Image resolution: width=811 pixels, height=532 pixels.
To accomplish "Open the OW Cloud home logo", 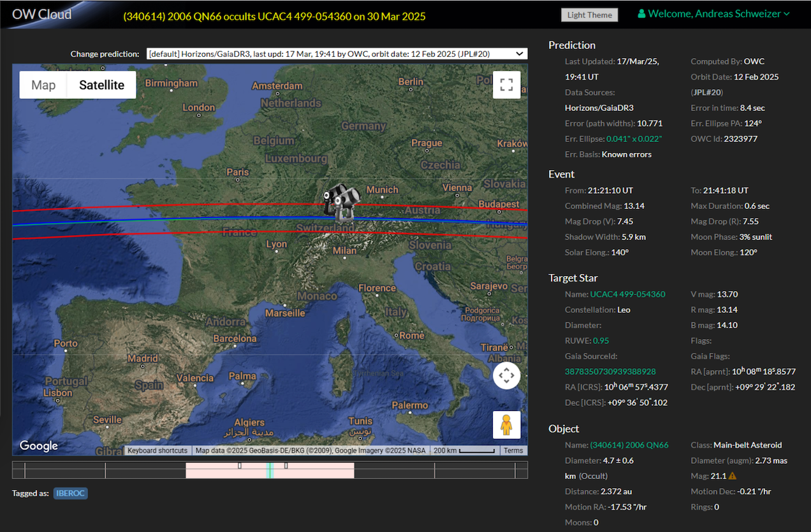I will pyautogui.click(x=42, y=13).
